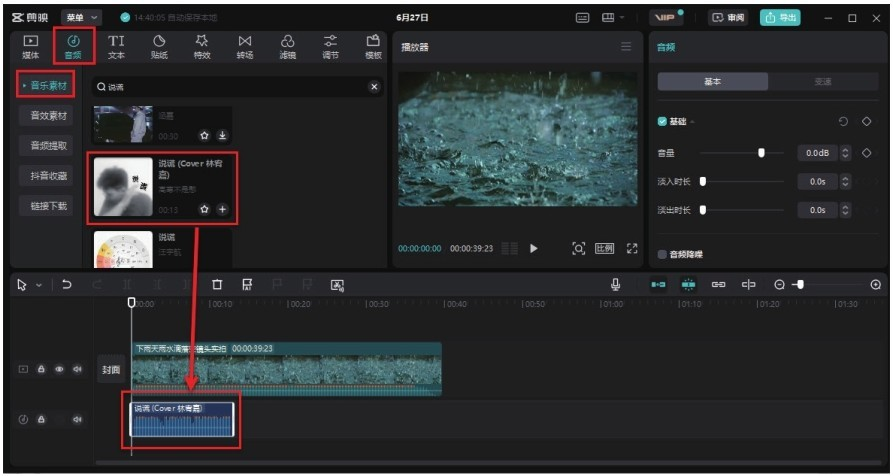893x476 pixels.
Task: Add 说谎 (Cover 林宥嘉) to the track with plus
Action: [x=223, y=210]
